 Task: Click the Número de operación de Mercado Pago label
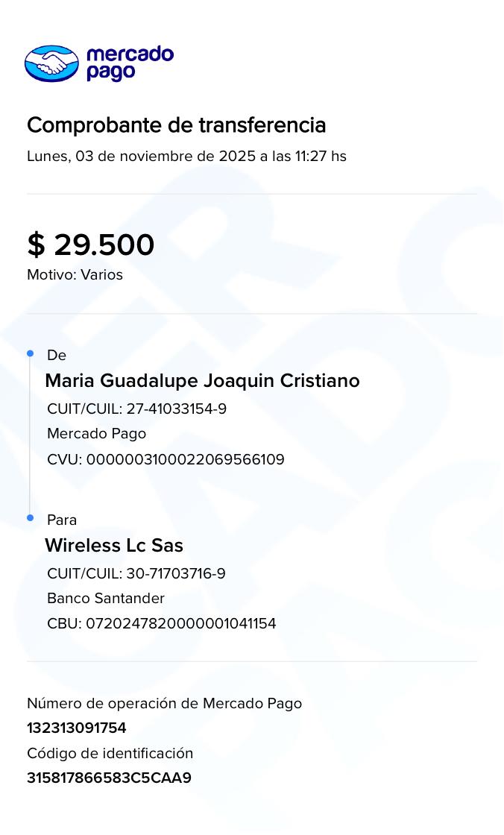pos(164,704)
